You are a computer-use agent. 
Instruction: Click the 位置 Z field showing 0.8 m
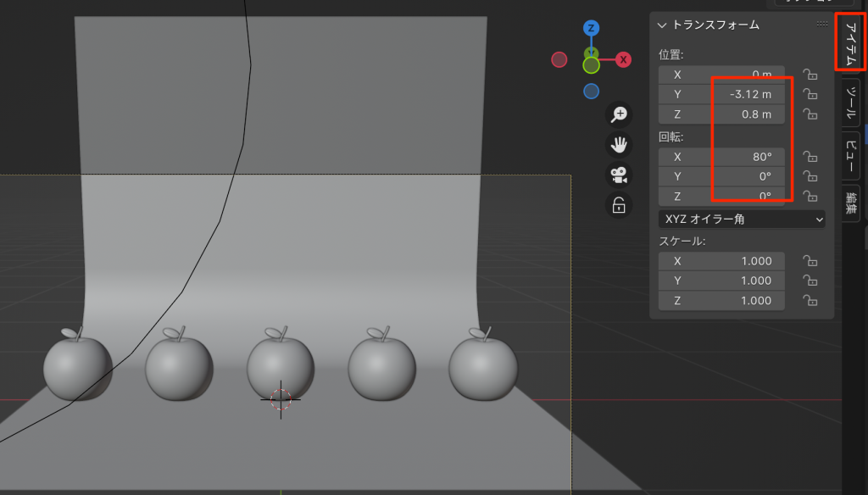point(721,114)
